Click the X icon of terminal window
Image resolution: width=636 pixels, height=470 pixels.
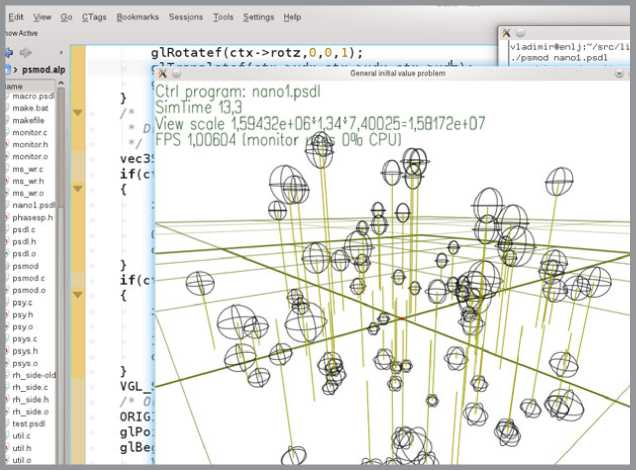506,33
